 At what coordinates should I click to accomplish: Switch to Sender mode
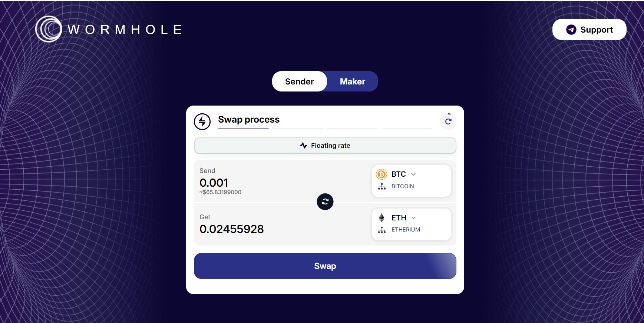pyautogui.click(x=299, y=81)
